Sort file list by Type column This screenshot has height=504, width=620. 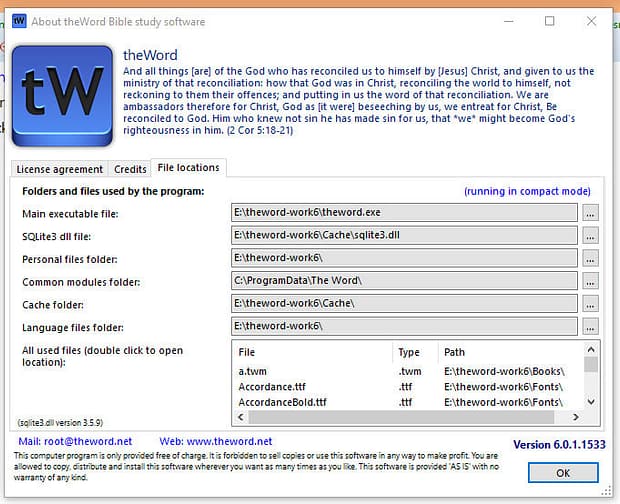tap(409, 352)
